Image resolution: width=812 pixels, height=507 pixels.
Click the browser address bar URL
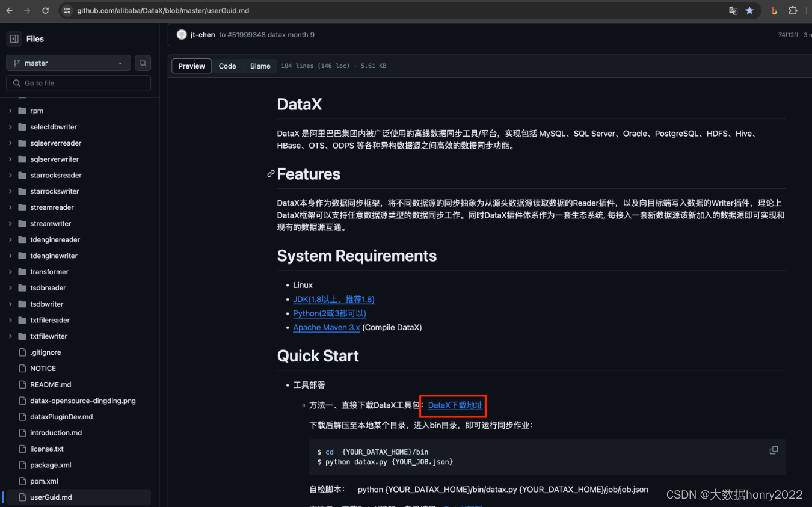163,11
